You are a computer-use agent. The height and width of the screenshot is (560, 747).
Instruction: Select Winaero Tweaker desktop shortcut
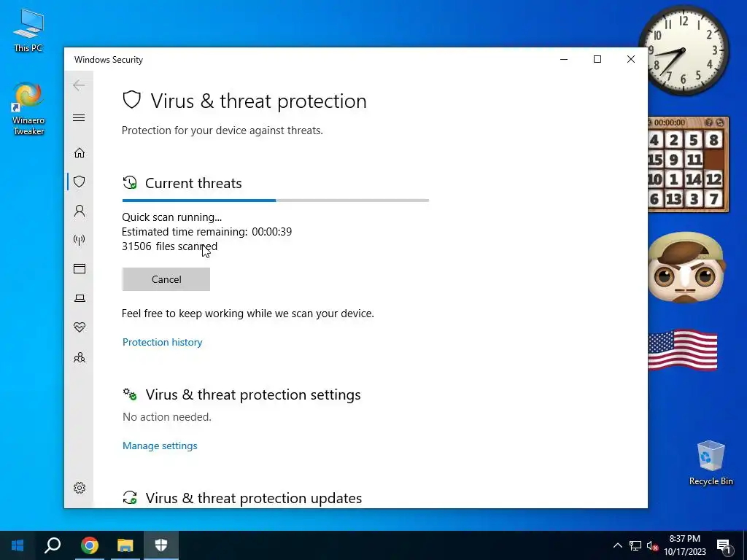28,109
